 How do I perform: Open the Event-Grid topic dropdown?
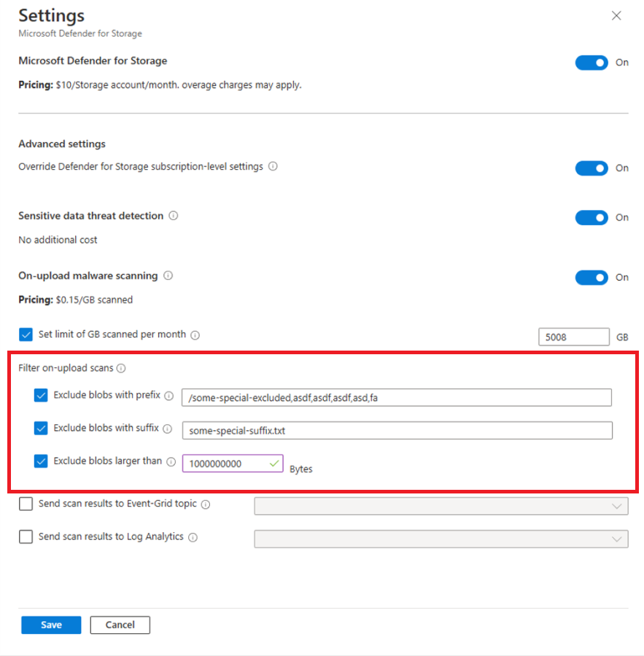coord(441,506)
